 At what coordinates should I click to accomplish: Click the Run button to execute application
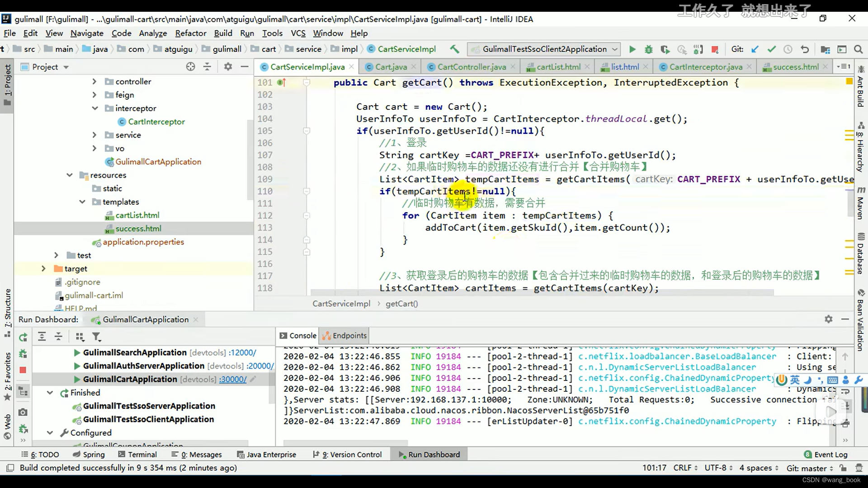pos(632,49)
